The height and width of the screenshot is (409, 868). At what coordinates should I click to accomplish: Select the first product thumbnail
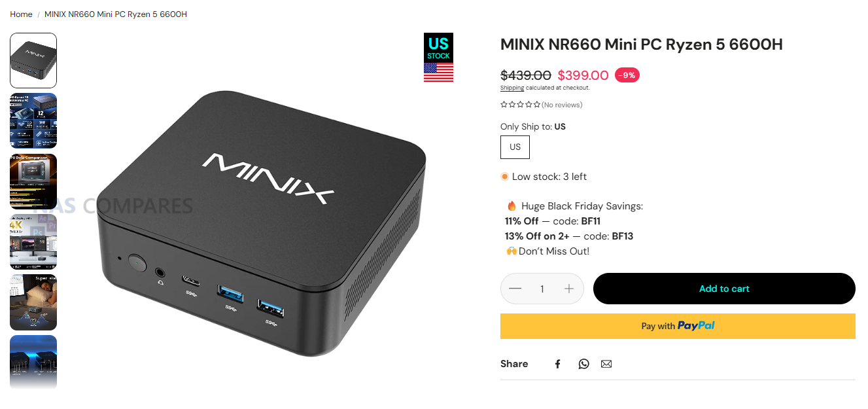point(33,60)
